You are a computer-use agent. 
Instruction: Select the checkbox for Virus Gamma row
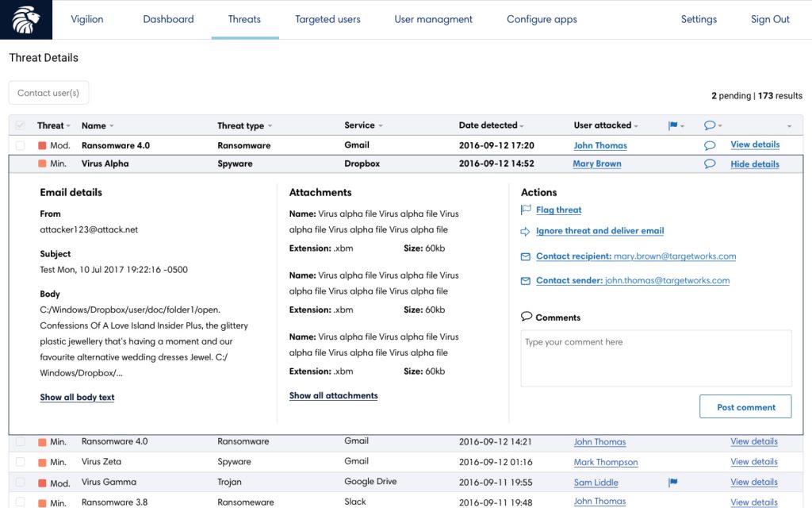pos(21,483)
